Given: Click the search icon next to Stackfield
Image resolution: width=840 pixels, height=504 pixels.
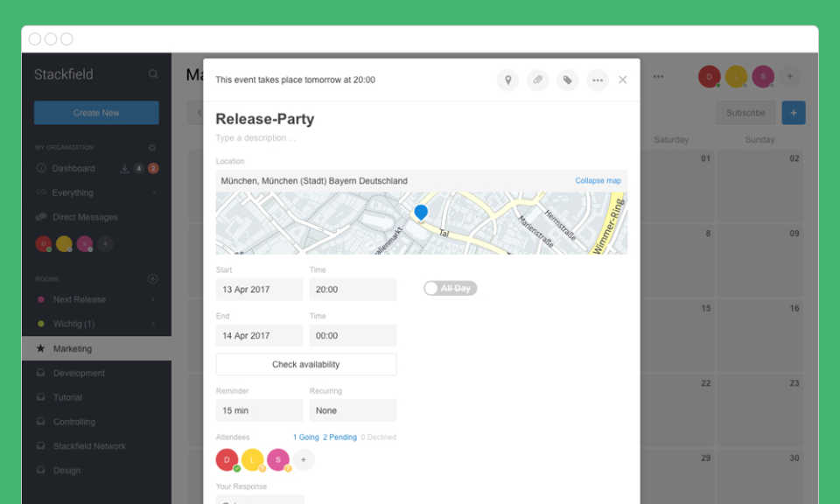Looking at the screenshot, I should coord(153,74).
